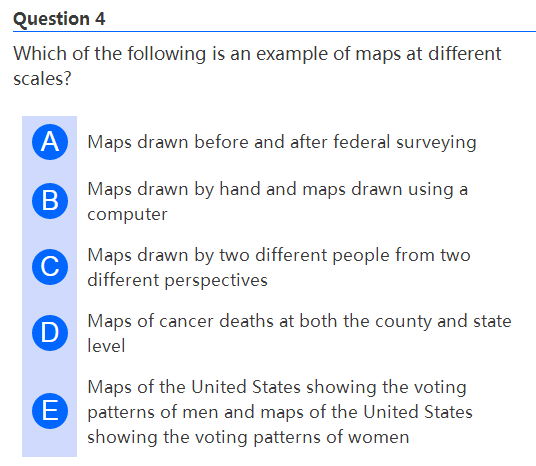The height and width of the screenshot is (466, 536).
Task: Click text 'showing the voting patterns of women'
Action: coord(248,437)
